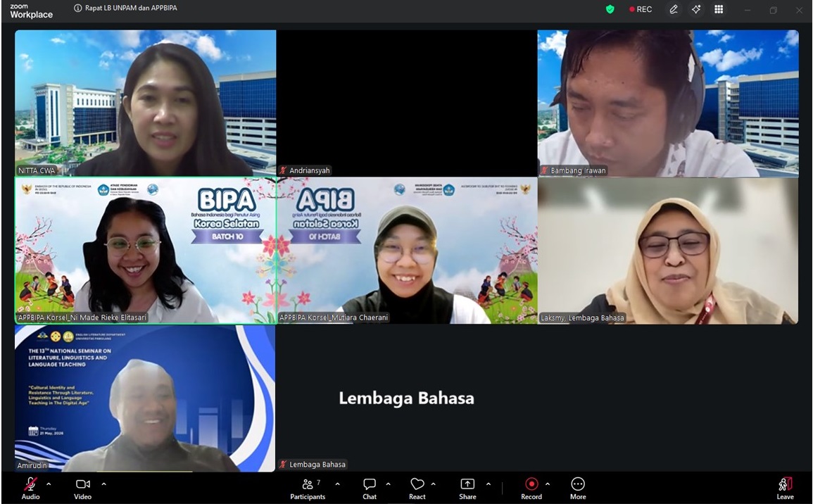This screenshot has height=504, width=813.
Task: Select Amirudin's video tile
Action: [x=145, y=398]
